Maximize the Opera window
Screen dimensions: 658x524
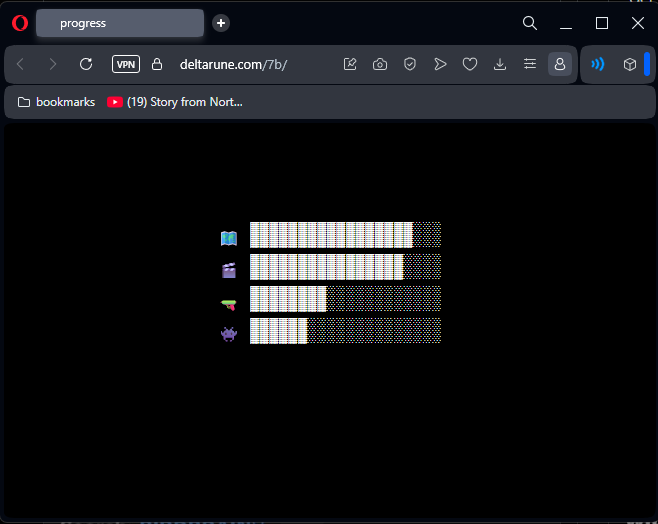[x=602, y=23]
